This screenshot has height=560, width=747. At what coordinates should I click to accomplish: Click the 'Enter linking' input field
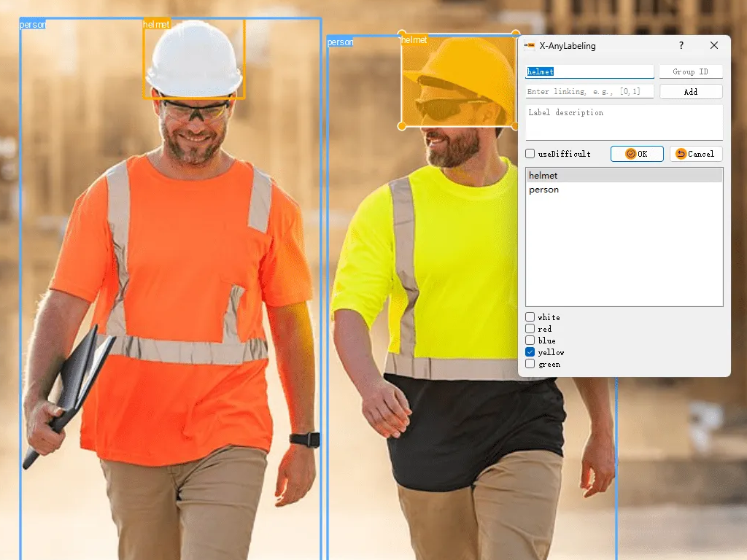pos(589,92)
